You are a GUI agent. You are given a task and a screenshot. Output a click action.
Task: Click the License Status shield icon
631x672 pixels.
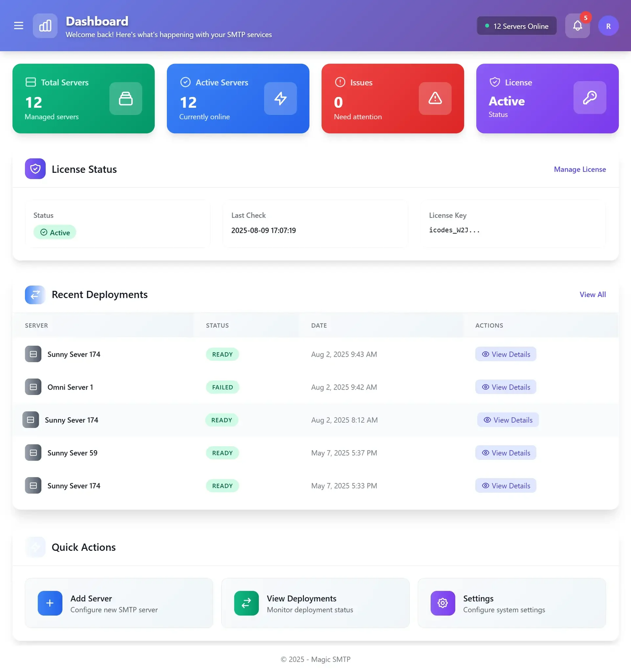35,169
